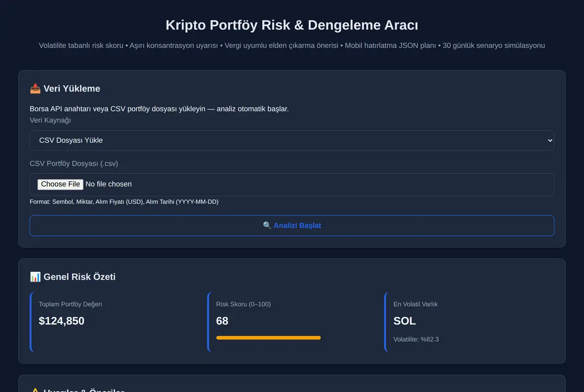
Task: Click the Risk Skoru (0–100) label
Action: [243, 304]
